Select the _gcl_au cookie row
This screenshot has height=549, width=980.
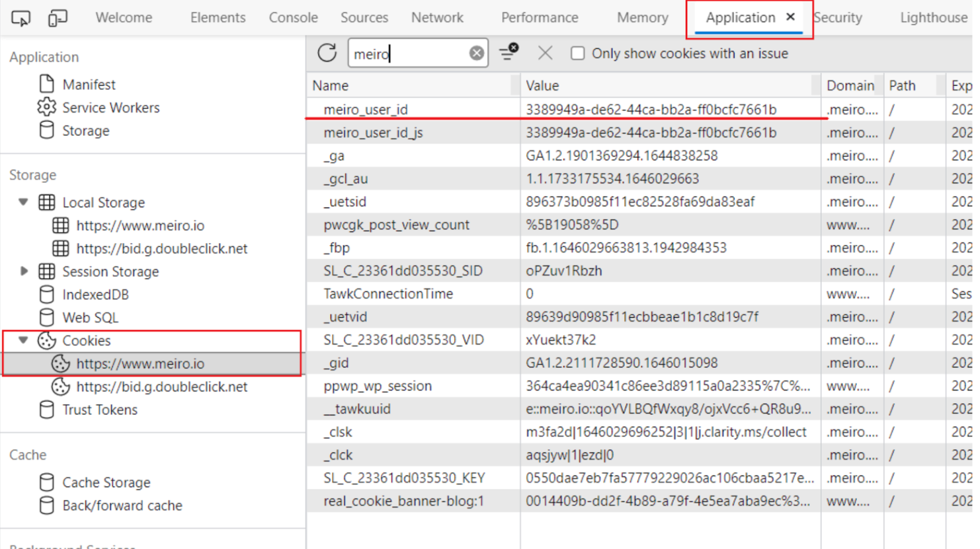[x=639, y=179]
